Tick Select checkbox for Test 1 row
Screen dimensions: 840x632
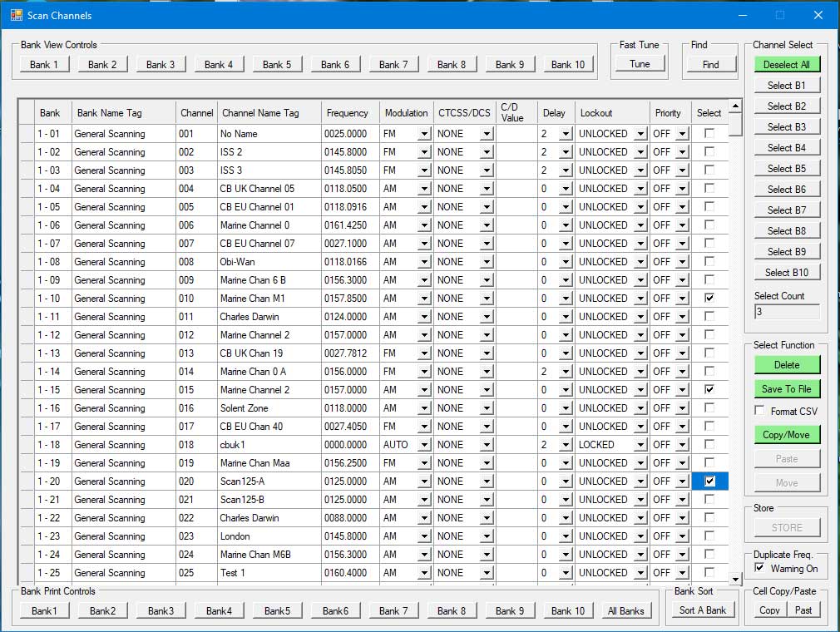pyautogui.click(x=709, y=573)
